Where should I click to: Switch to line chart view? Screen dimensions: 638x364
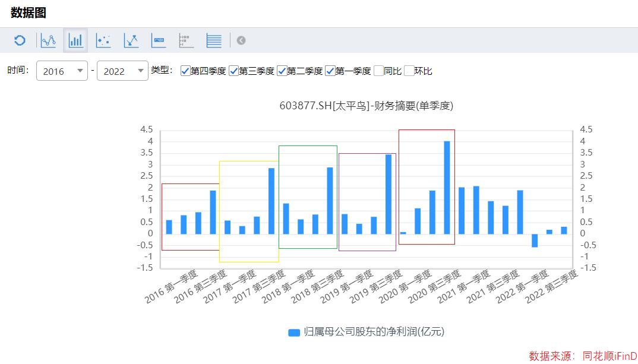point(48,40)
